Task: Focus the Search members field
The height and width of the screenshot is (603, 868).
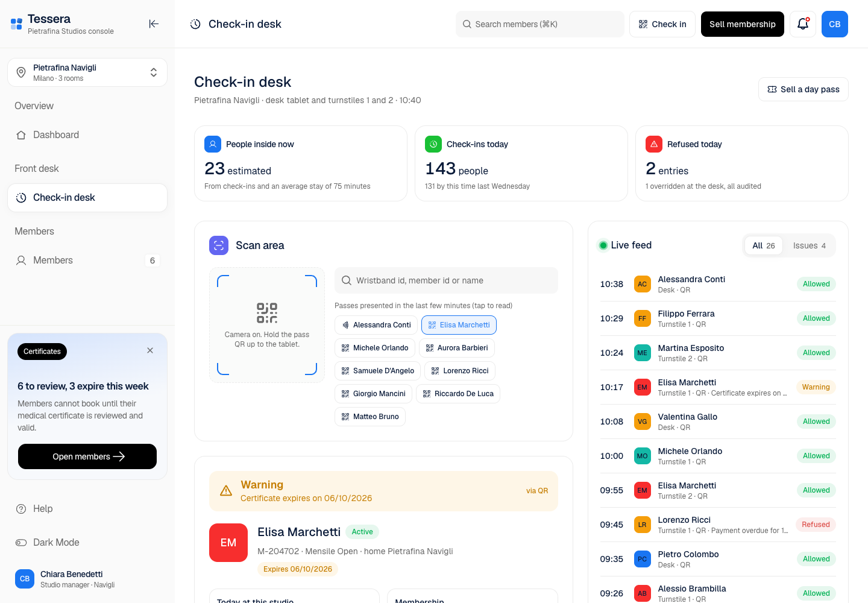Action: click(x=540, y=24)
